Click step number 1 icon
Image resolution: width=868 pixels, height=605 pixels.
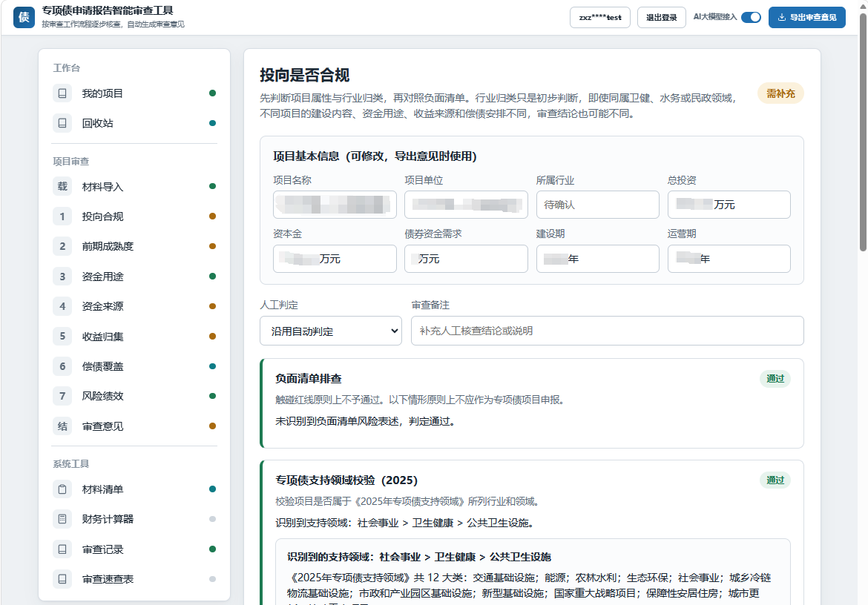62,216
